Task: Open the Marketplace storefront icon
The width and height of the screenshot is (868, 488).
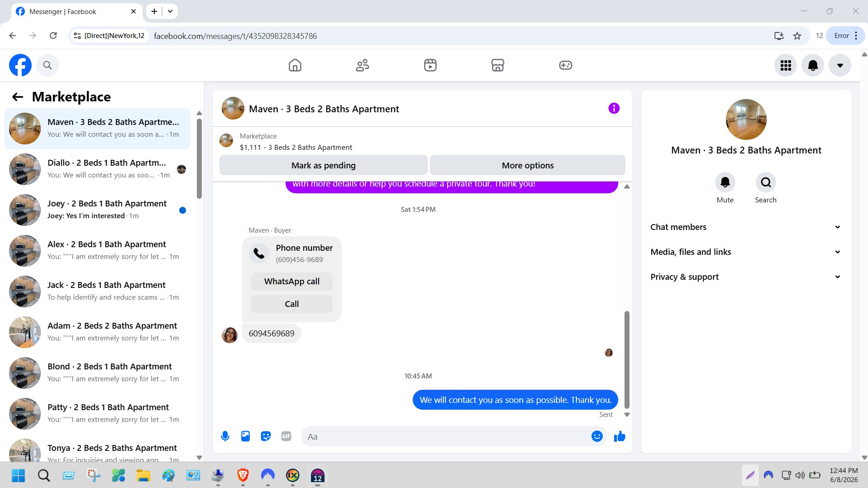Action: (x=498, y=65)
